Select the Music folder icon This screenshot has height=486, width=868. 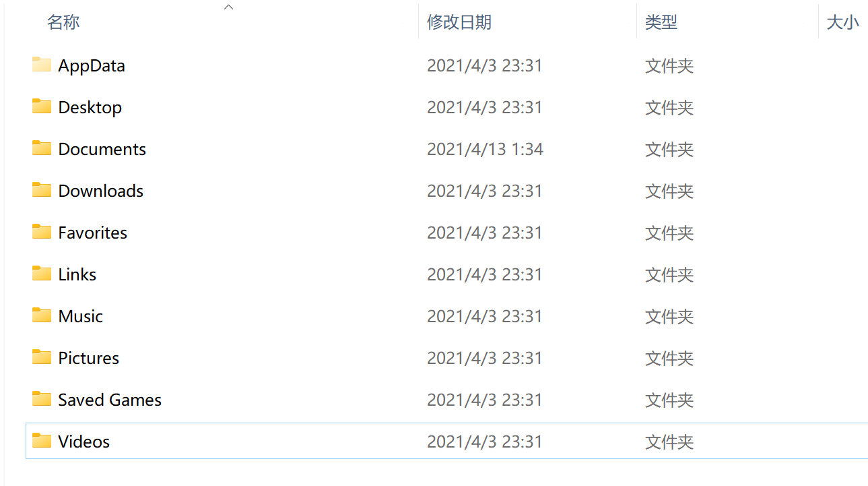42,315
